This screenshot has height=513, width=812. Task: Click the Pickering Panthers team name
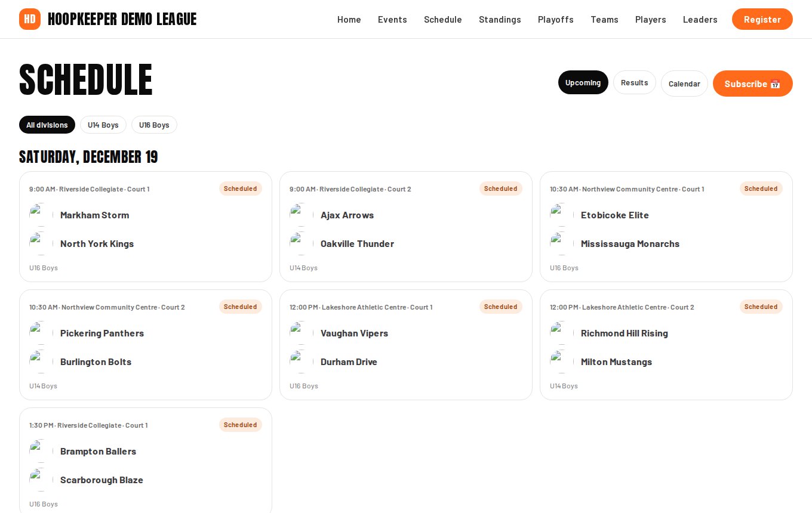(102, 333)
